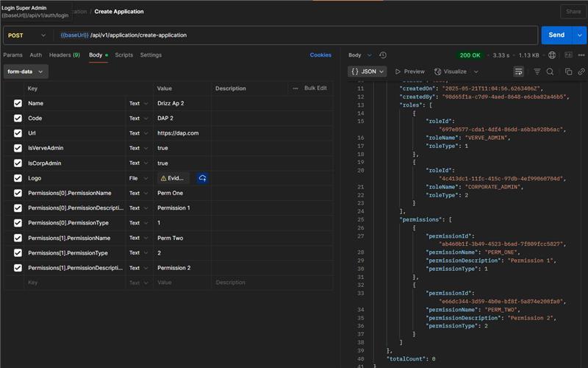Open search in response body

[549, 71]
